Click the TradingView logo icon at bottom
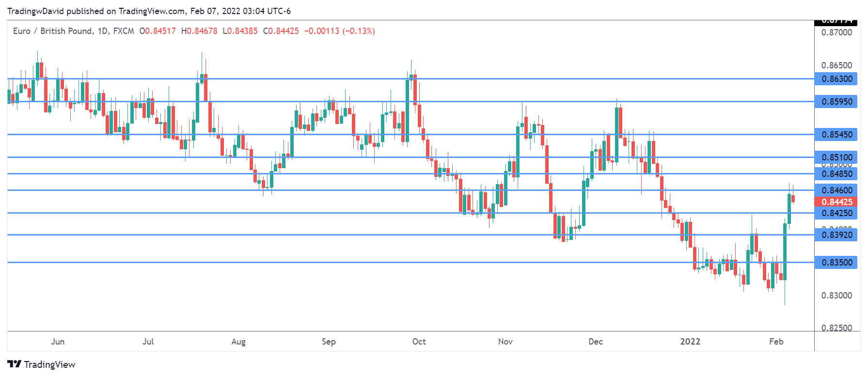The width and height of the screenshot is (868, 377). coord(14,364)
